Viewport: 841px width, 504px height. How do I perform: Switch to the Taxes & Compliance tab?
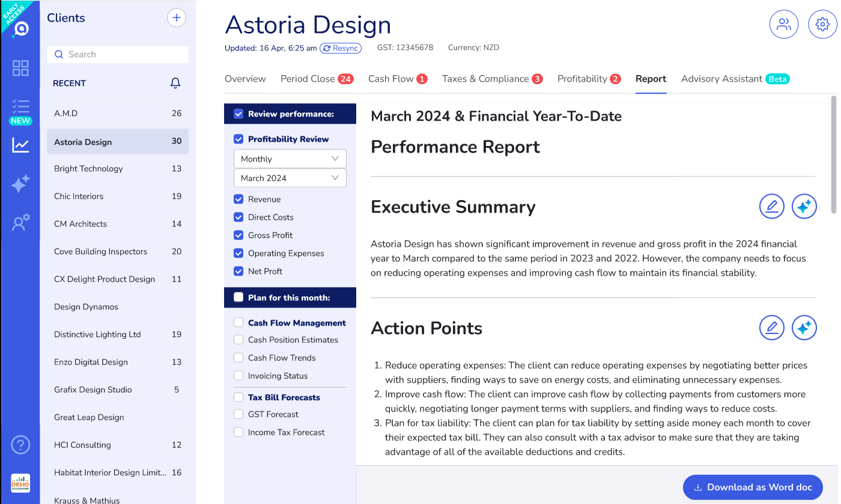pyautogui.click(x=493, y=79)
